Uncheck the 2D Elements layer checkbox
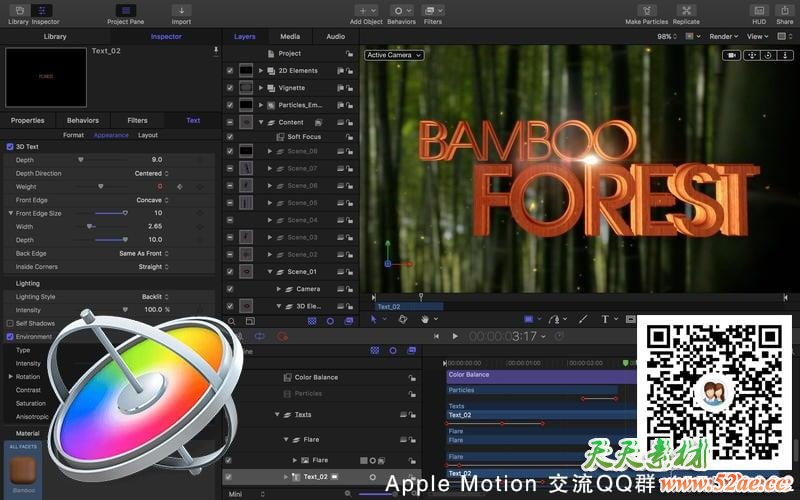Viewport: 800px width, 500px height. tap(230, 71)
